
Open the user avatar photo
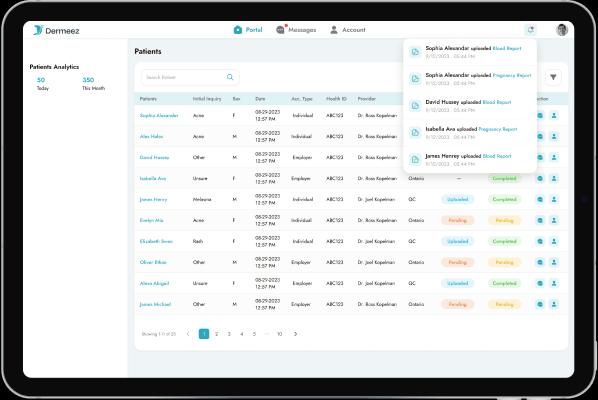tap(562, 30)
